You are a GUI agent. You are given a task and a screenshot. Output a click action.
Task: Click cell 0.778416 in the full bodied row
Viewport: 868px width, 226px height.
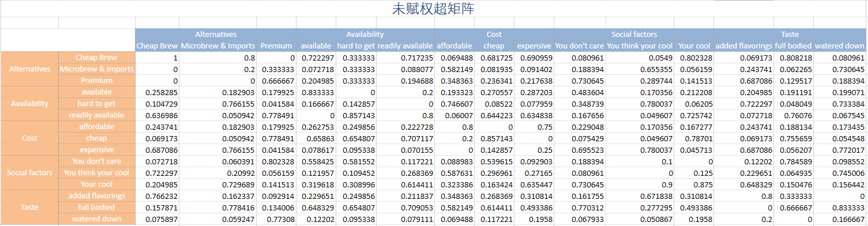(217, 208)
